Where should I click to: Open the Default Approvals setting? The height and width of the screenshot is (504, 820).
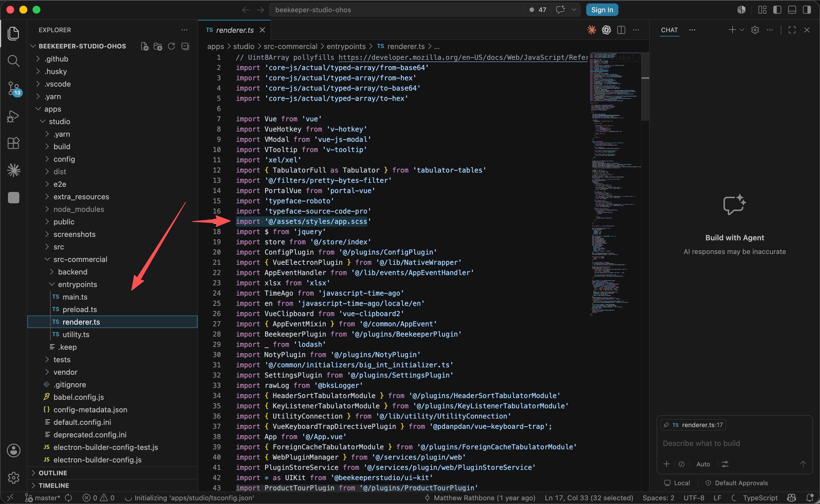[736, 483]
